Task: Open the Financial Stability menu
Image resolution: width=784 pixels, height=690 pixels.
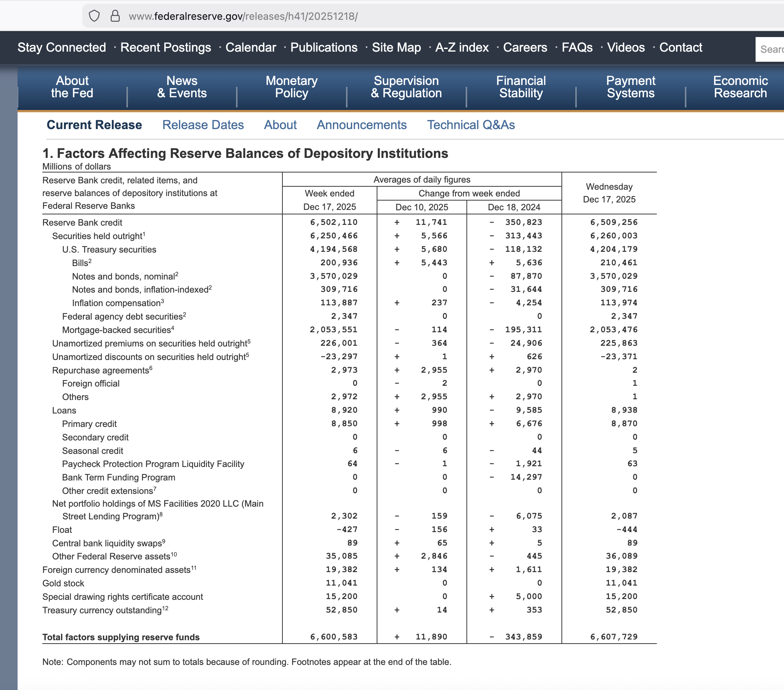Action: (521, 87)
